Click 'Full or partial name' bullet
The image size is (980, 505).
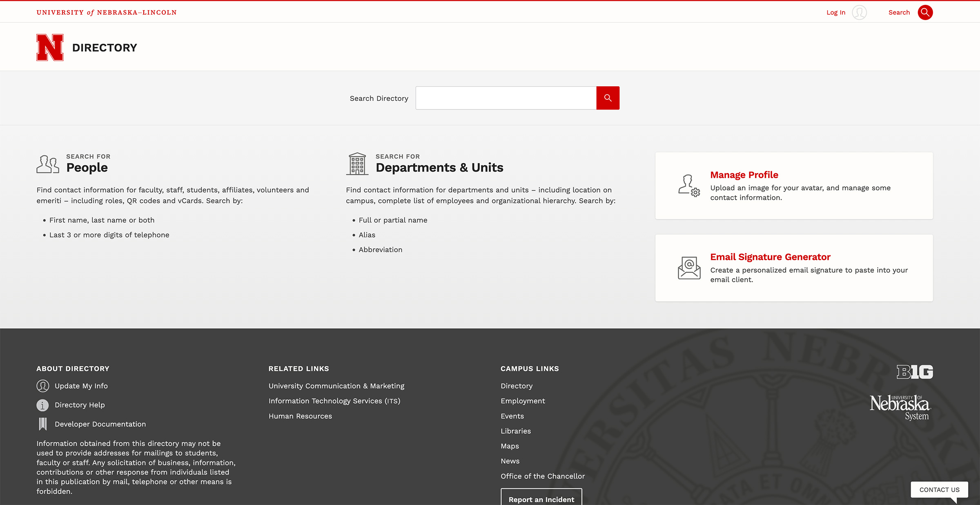393,220
